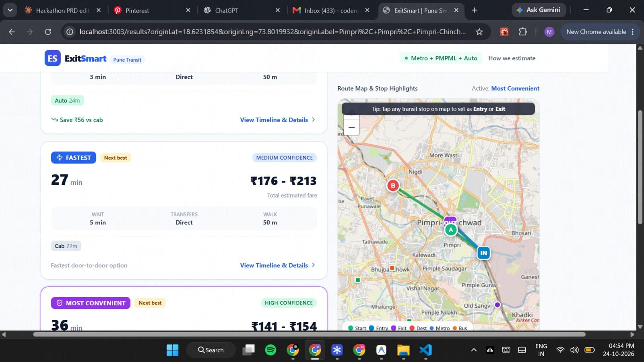Switch to the Gmail Inbox tab
This screenshot has height=362, width=644.
pyautogui.click(x=331, y=10)
